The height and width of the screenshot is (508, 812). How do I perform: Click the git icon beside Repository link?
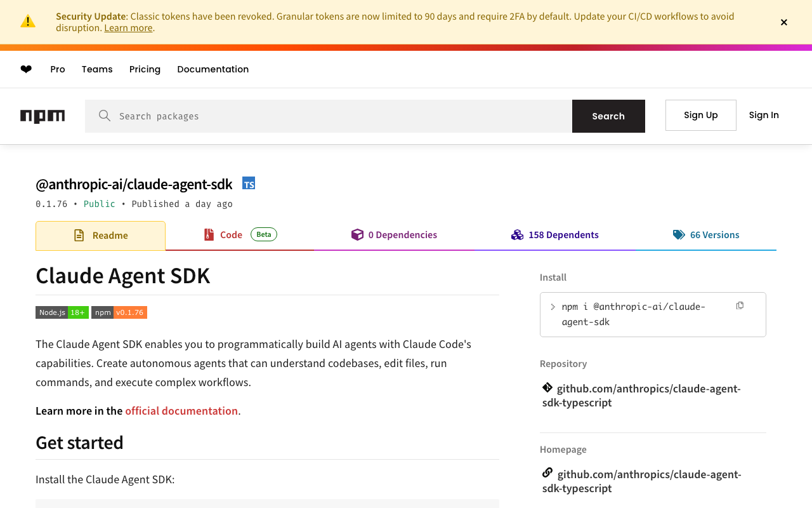(547, 387)
